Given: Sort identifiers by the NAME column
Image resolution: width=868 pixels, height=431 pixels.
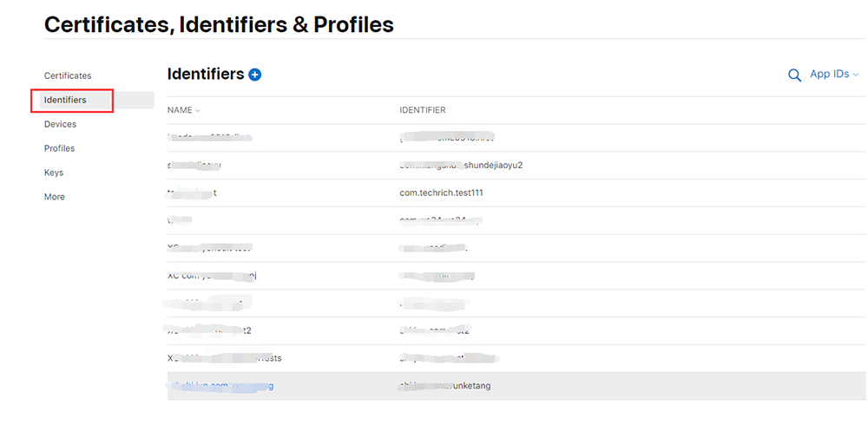Looking at the screenshot, I should point(183,110).
